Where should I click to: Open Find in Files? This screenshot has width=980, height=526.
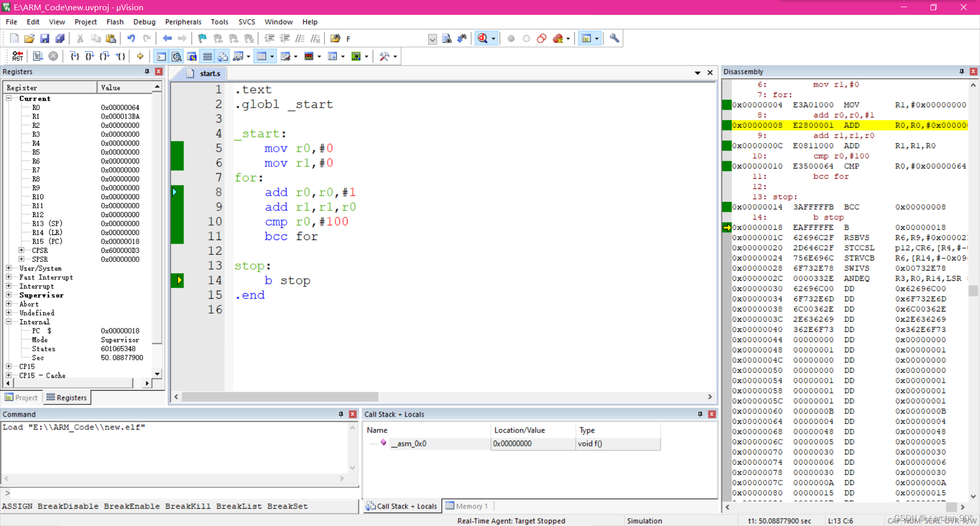pos(335,38)
